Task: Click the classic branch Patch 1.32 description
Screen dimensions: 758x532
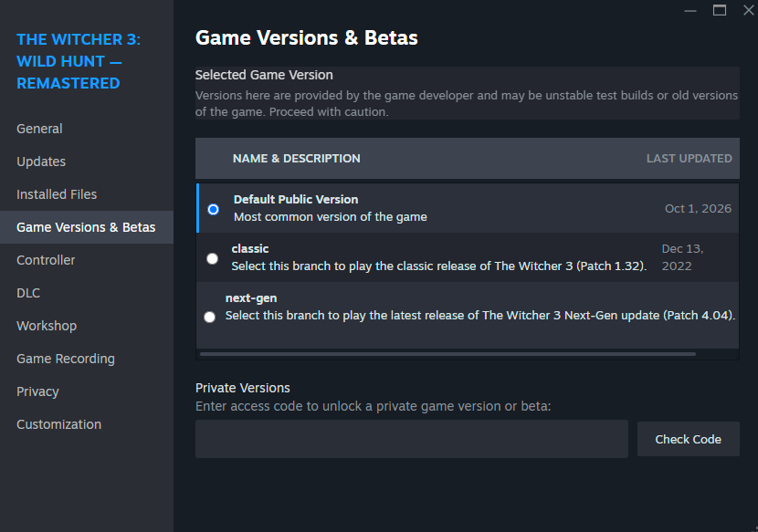Action: pyautogui.click(x=439, y=266)
